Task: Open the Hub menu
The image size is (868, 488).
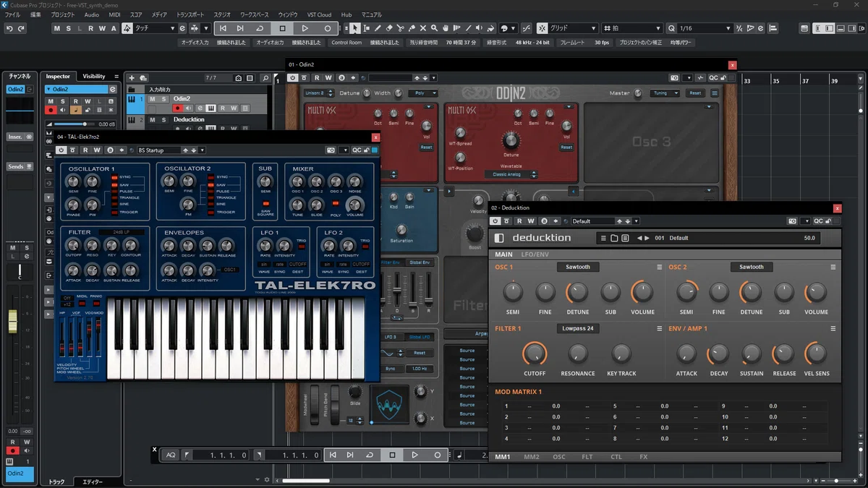Action: coord(346,14)
